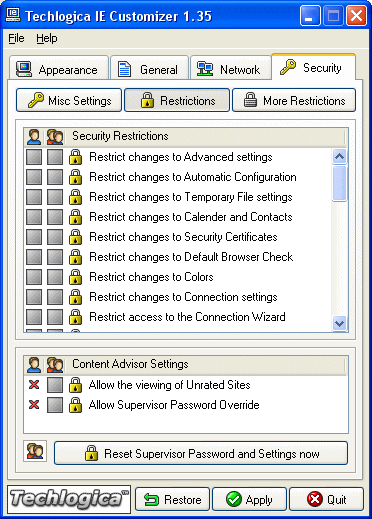372x519 pixels.
Task: Toggle all-users checkbox for Supervisor Password Override
Action: click(x=55, y=405)
